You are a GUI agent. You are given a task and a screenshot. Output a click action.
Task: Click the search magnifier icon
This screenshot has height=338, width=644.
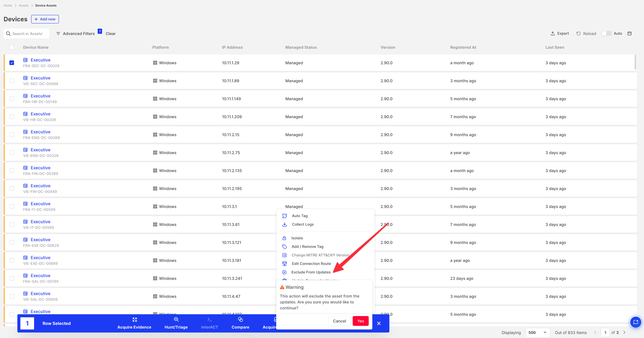(x=8, y=33)
